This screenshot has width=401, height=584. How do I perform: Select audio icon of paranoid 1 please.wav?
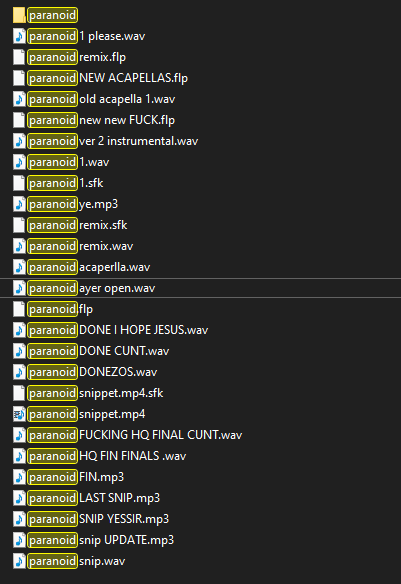[x=19, y=36]
